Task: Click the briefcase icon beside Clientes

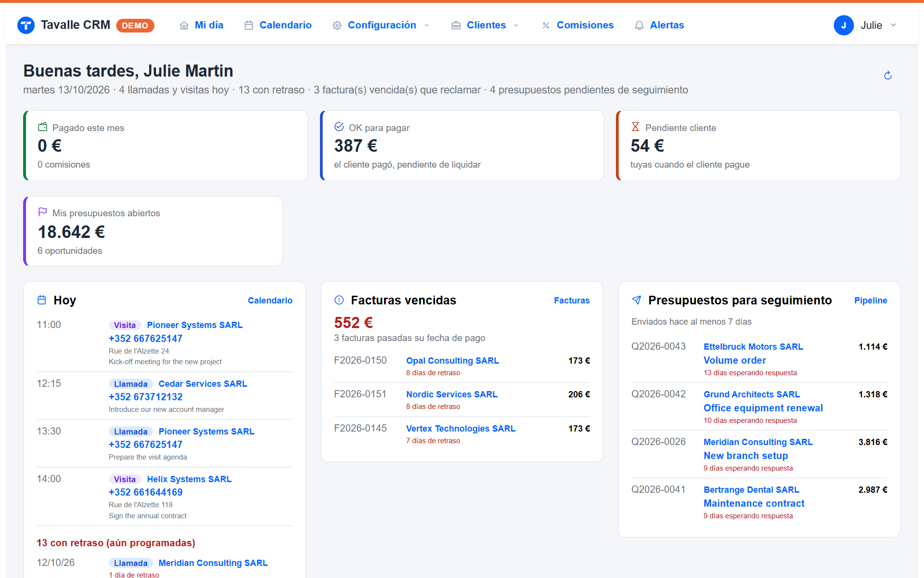Action: [x=456, y=26]
